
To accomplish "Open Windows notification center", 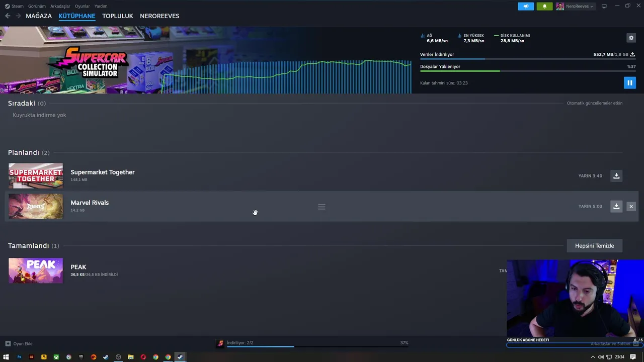I will [x=633, y=357].
